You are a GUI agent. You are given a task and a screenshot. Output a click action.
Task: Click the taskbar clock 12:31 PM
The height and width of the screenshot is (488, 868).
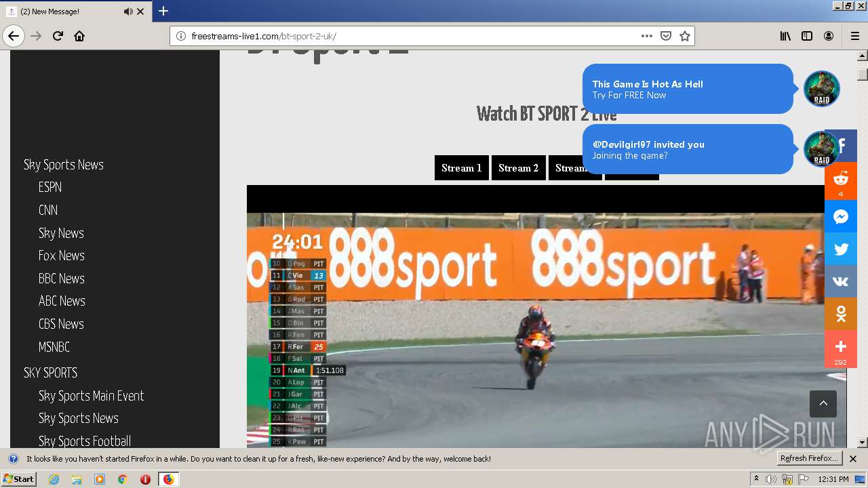click(833, 479)
